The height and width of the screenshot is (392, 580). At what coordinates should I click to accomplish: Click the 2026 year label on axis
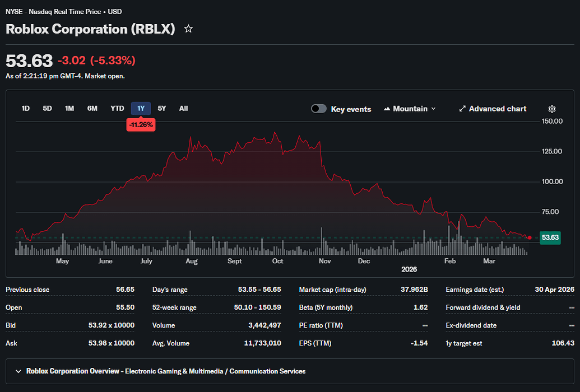409,269
